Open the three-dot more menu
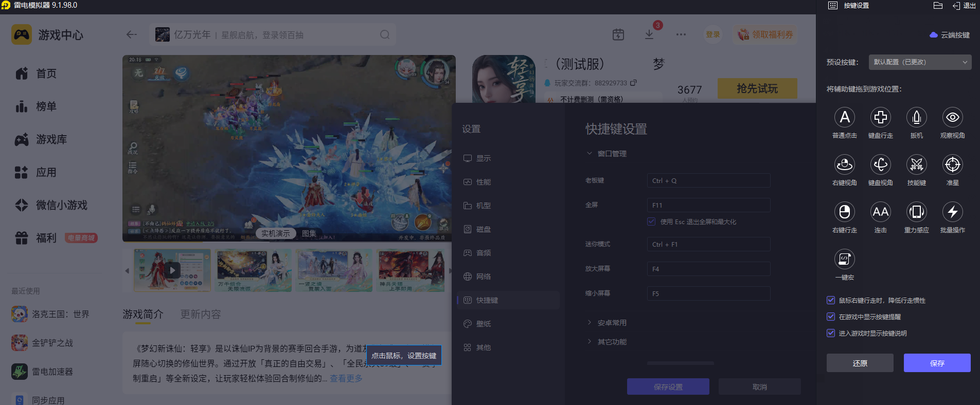The height and width of the screenshot is (405, 980). tap(681, 34)
